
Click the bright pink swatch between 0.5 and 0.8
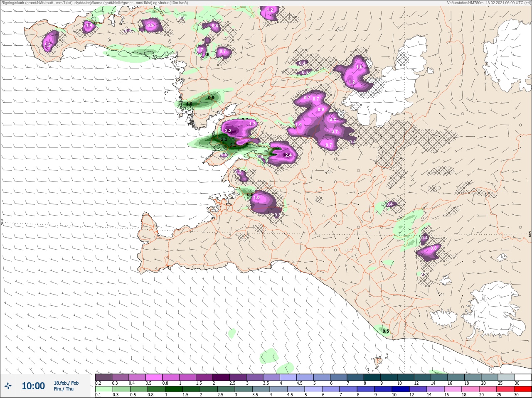tap(154, 377)
